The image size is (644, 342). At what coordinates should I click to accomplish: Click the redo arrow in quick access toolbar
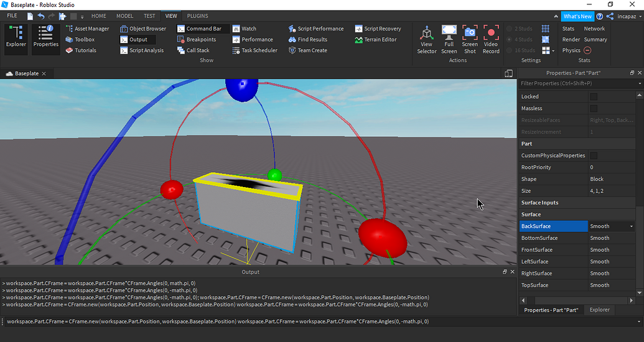(52, 16)
